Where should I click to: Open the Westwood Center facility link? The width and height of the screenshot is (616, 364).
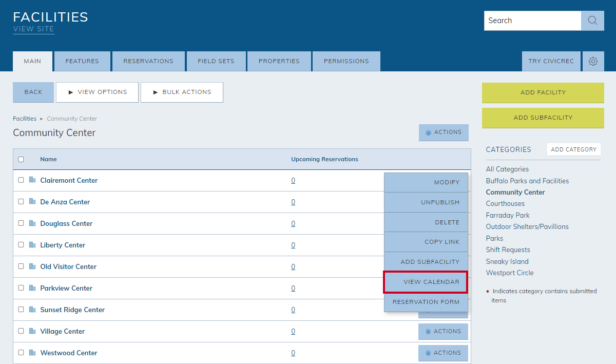(x=69, y=353)
